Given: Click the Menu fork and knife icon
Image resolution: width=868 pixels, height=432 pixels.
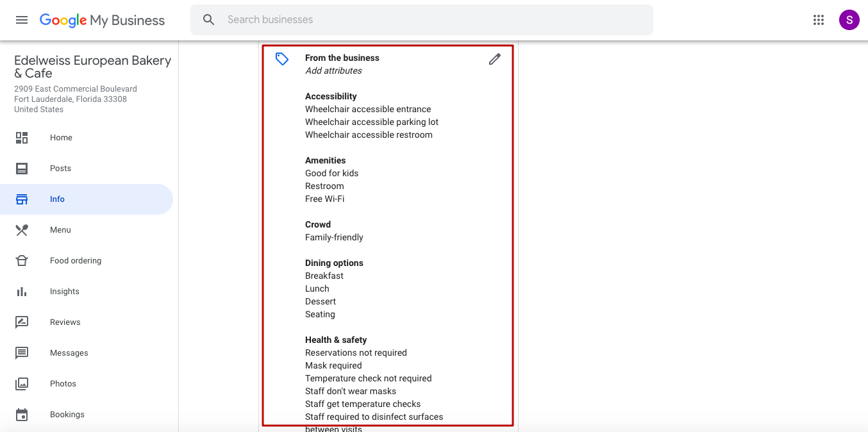Looking at the screenshot, I should 22,230.
